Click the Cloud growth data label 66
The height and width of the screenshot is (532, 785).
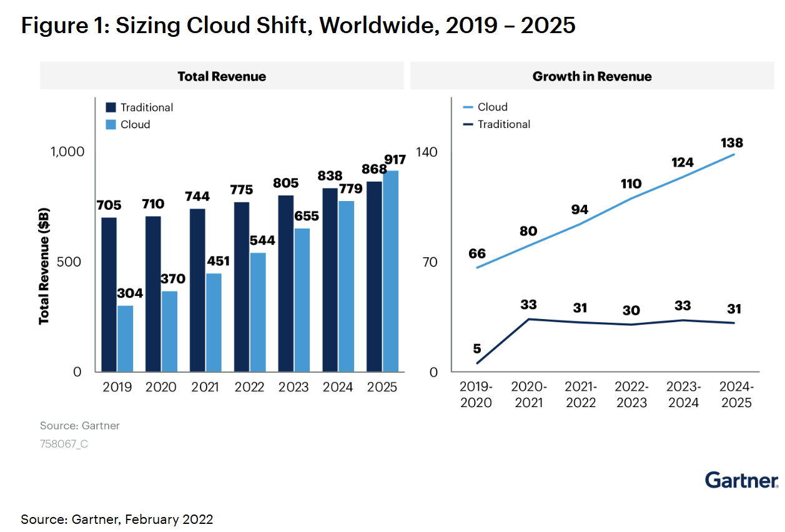[x=477, y=254]
